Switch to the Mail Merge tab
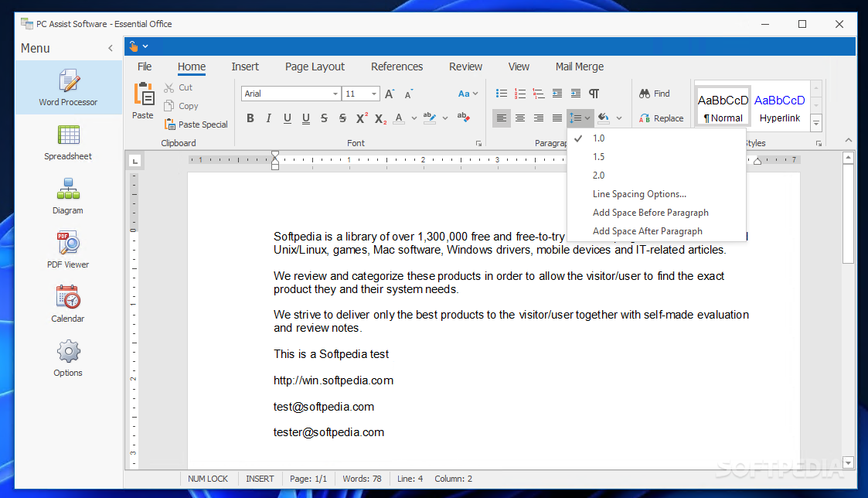868x498 pixels. 580,67
